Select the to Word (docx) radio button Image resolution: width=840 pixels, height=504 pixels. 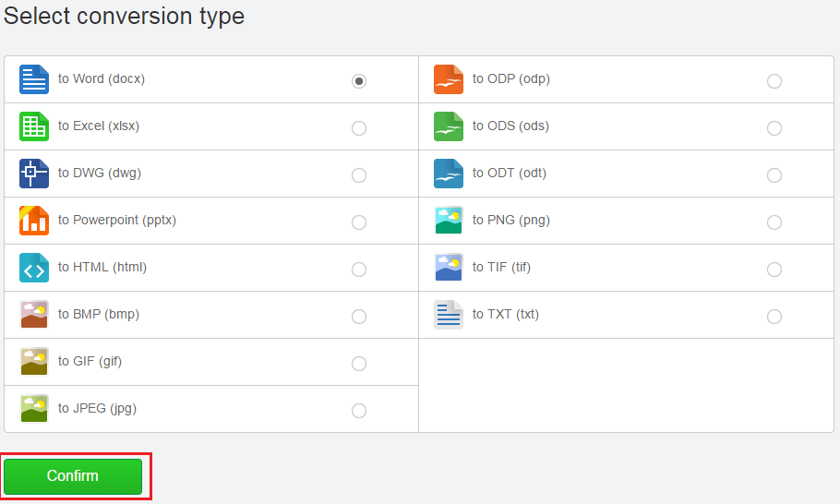point(359,81)
